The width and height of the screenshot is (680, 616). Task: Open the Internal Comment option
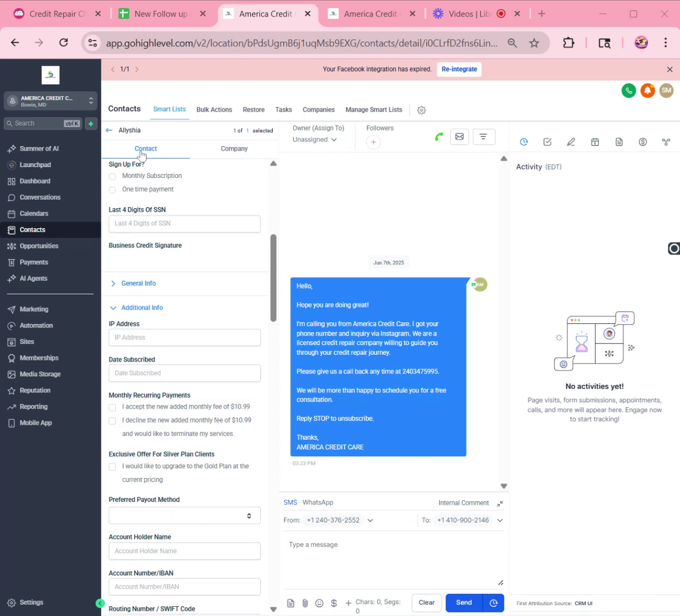pos(463,503)
